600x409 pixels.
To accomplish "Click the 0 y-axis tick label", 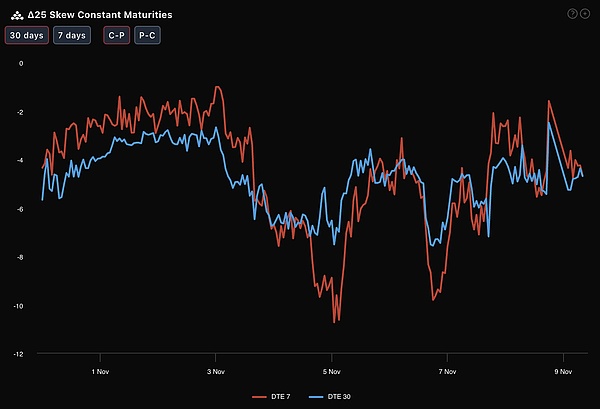I will (x=21, y=62).
